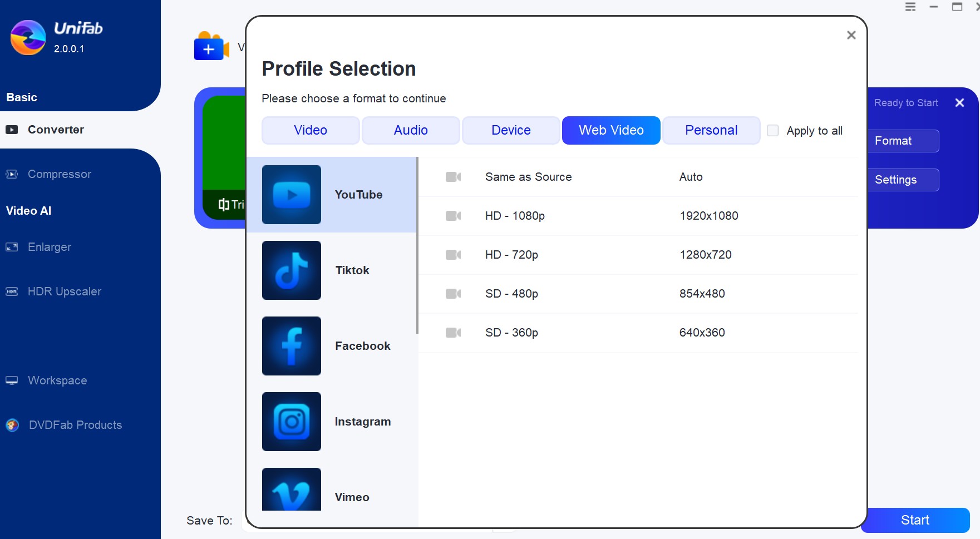980x539 pixels.
Task: Enable the Apply to all checkbox
Action: [x=772, y=130]
